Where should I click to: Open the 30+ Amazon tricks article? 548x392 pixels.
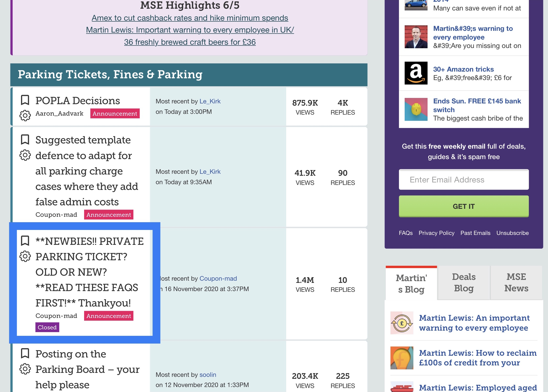[463, 69]
